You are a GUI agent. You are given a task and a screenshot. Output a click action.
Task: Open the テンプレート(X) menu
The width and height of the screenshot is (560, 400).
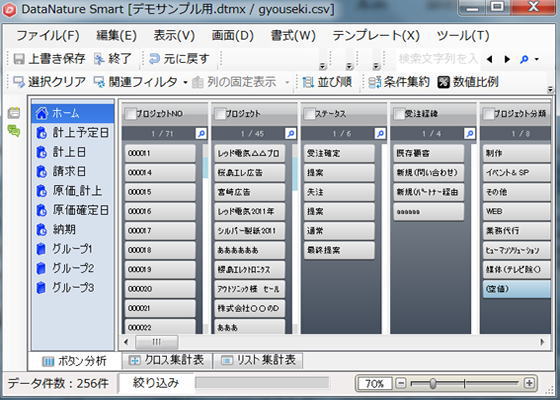click(376, 36)
